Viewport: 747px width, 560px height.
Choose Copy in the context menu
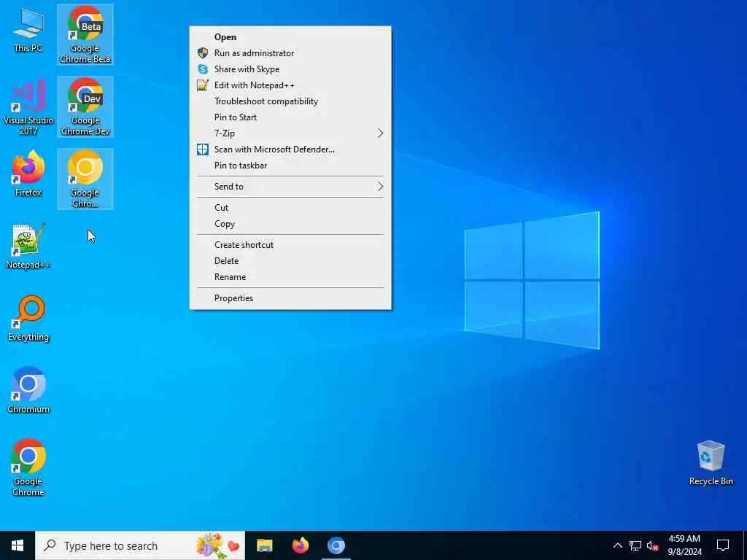(x=290, y=224)
